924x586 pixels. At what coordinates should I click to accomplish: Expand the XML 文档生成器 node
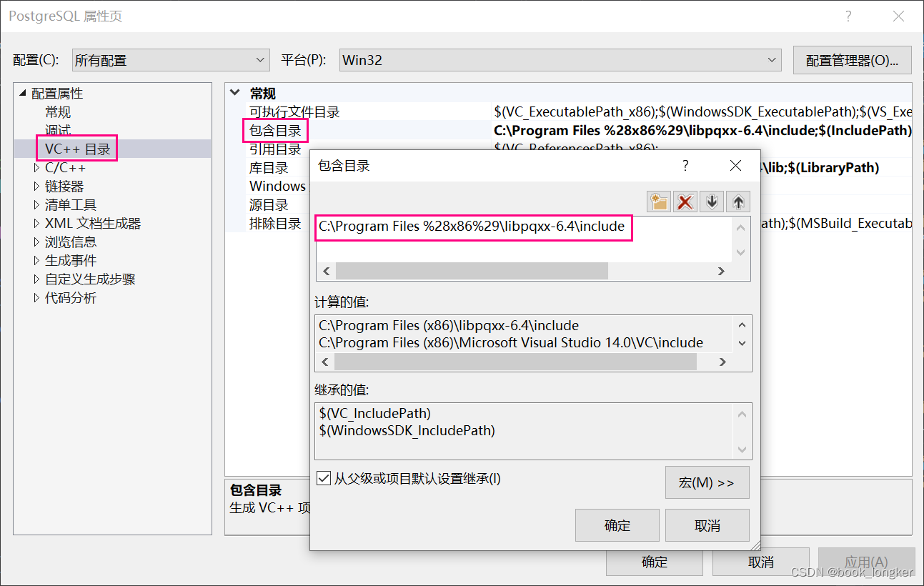click(x=37, y=223)
